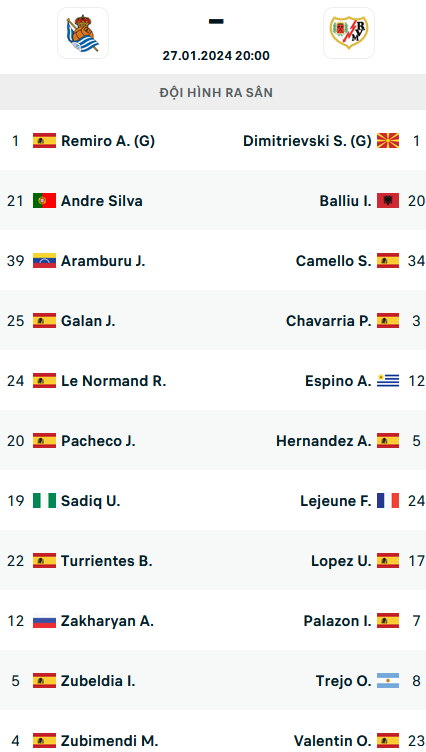
Task: Open player Chavarria P.
Action: pos(329,321)
